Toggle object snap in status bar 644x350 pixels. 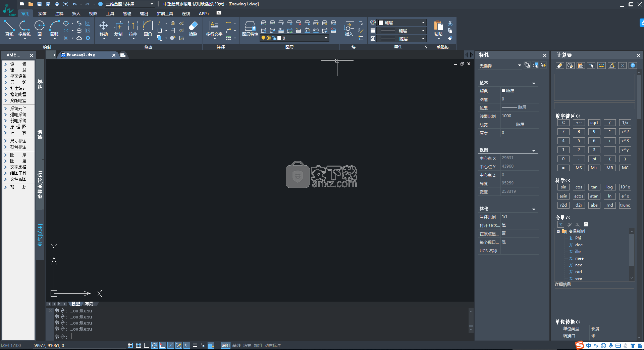[163, 345]
